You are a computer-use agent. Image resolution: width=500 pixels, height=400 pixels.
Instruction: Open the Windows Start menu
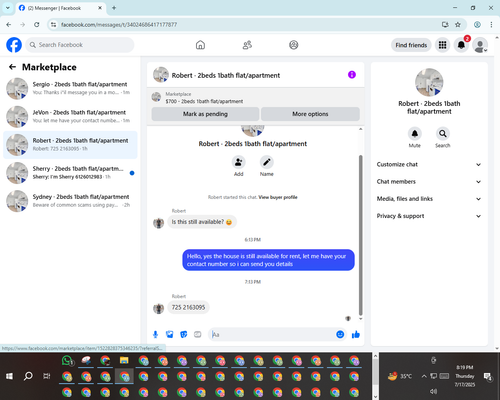(9, 376)
